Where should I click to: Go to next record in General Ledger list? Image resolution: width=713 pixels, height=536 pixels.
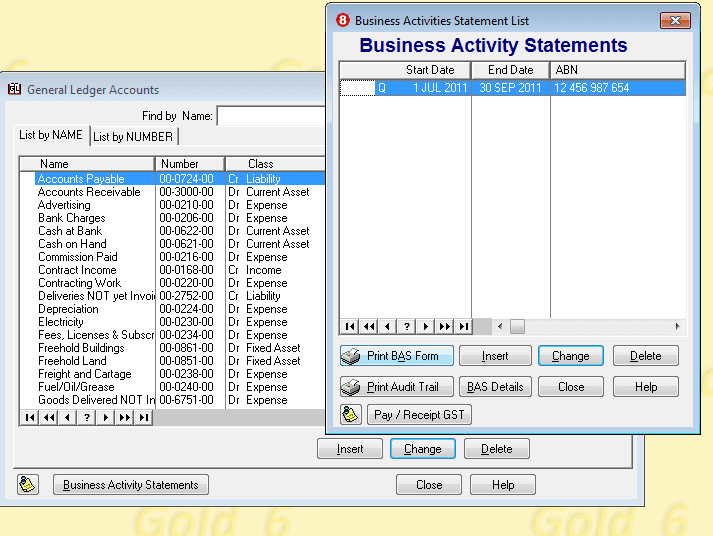tap(106, 417)
